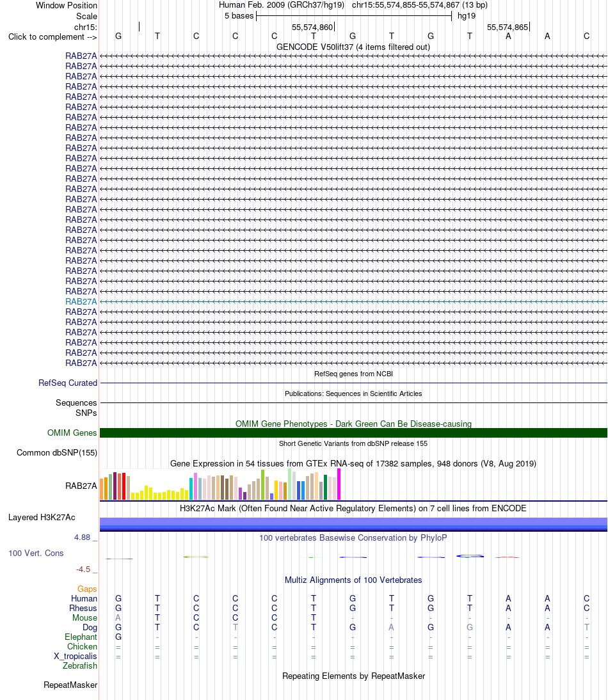Click the 'OMIM Genes' track label

point(72,433)
